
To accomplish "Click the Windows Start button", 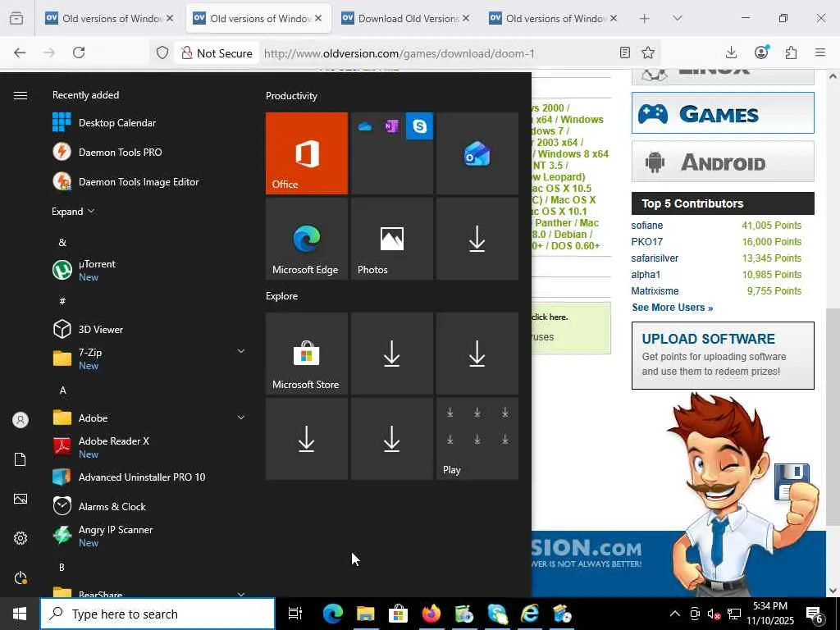I will [x=20, y=614].
